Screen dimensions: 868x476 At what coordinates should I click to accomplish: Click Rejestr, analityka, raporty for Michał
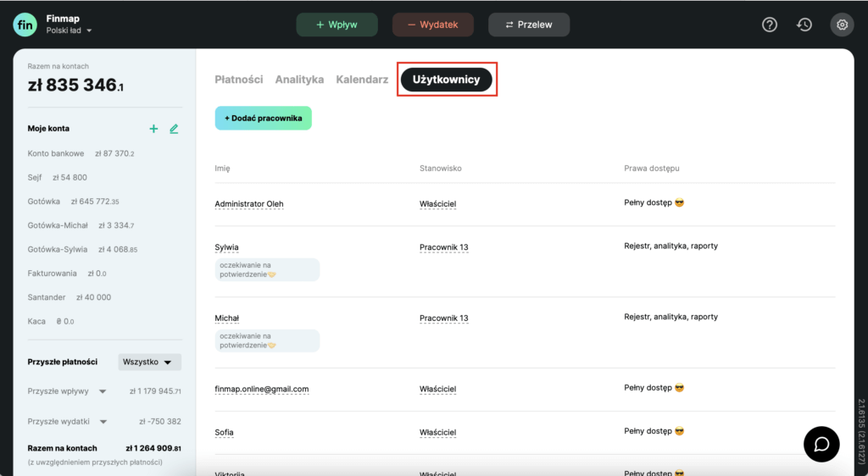click(671, 317)
